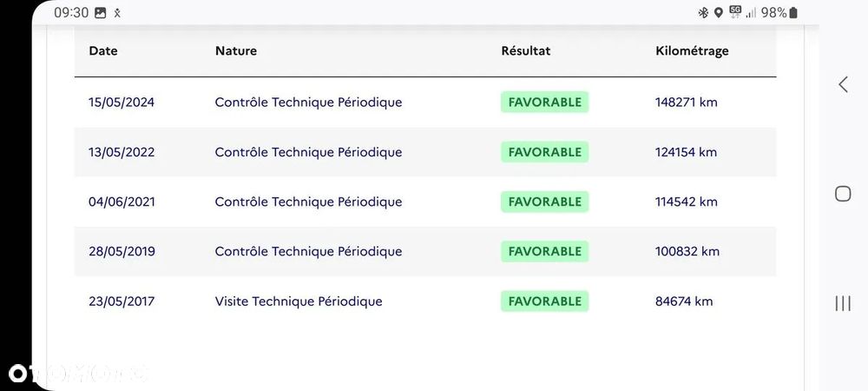Click the Date column header

[103, 50]
